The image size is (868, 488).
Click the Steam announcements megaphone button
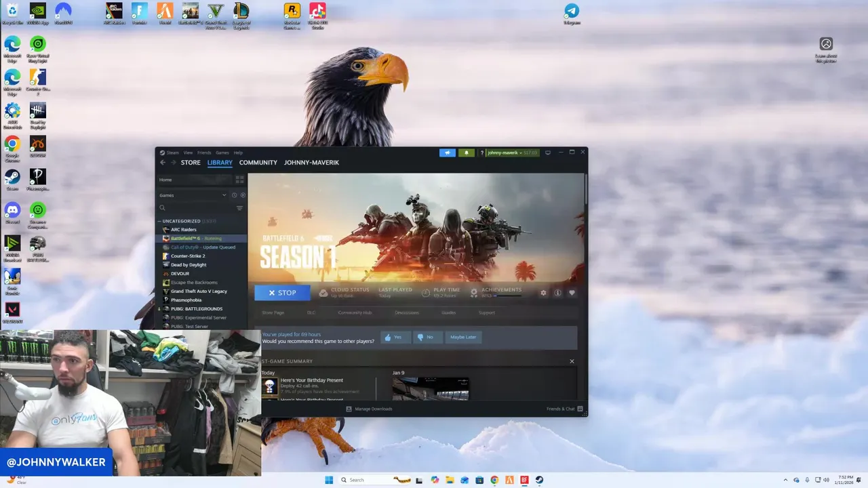click(448, 152)
